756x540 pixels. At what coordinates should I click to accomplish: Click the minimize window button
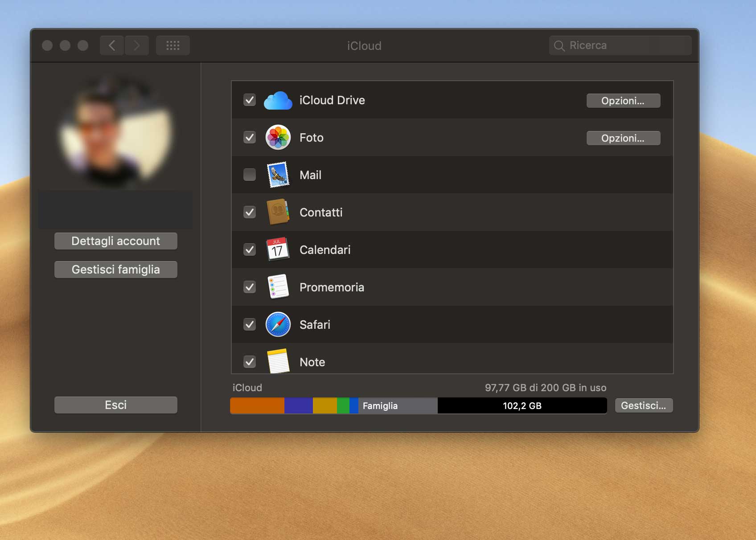[x=65, y=45]
